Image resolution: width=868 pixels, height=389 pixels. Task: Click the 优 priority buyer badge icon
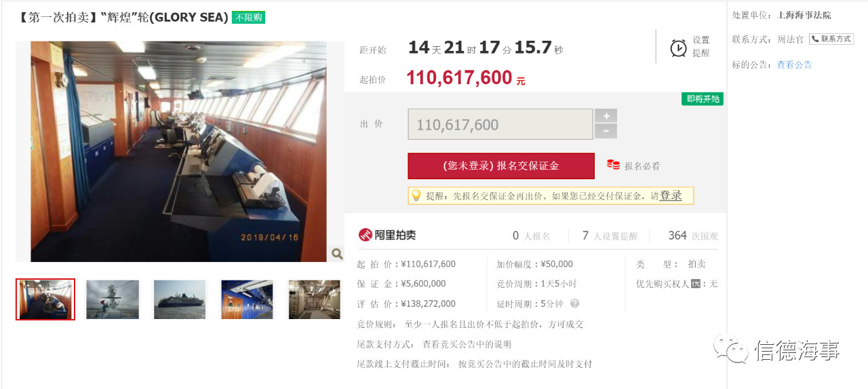(695, 284)
